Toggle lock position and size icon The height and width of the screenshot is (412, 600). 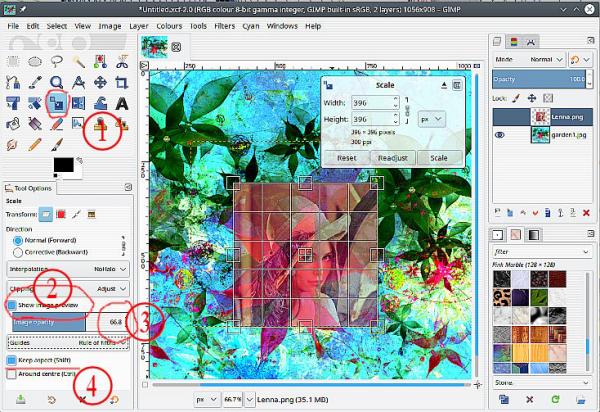pyautogui.click(x=532, y=98)
